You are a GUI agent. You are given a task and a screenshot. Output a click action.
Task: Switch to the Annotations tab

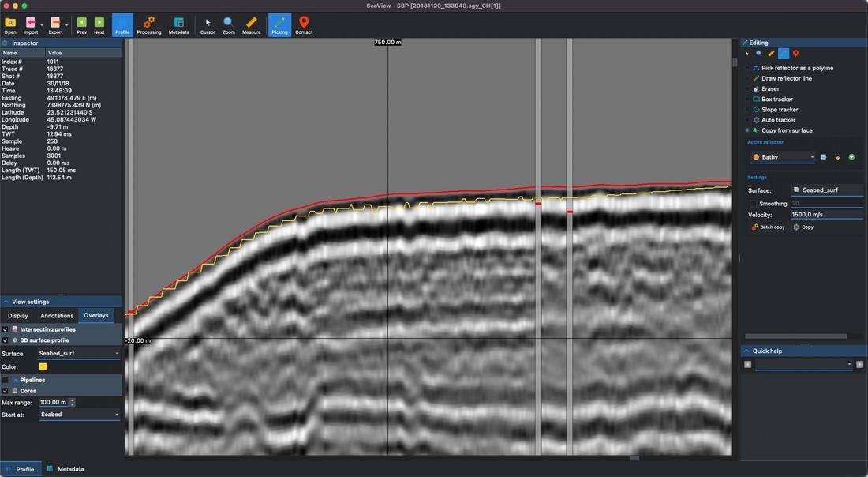[x=57, y=316]
